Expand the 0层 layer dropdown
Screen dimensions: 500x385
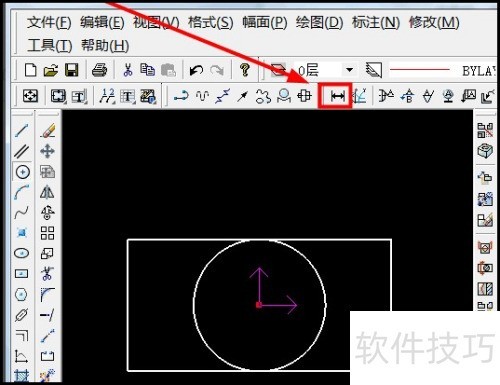[x=349, y=70]
